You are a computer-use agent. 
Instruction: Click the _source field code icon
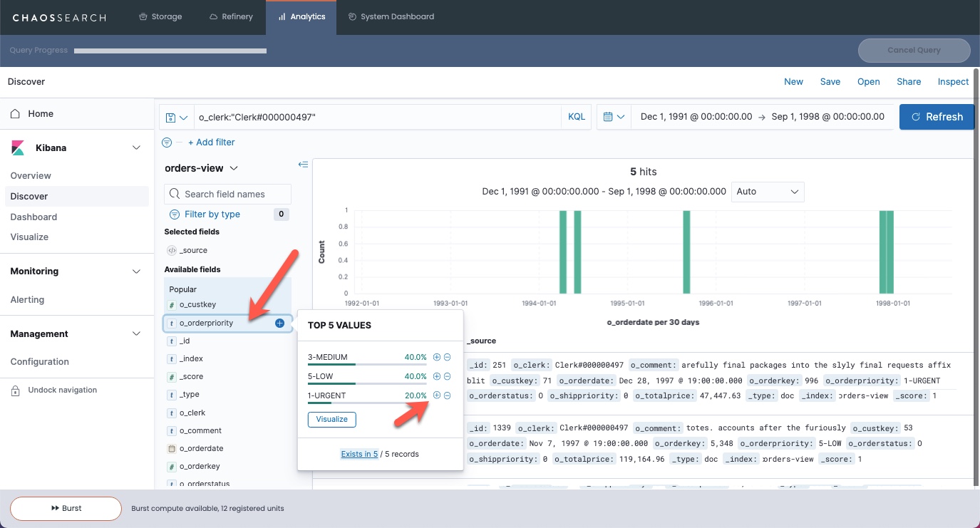171,250
